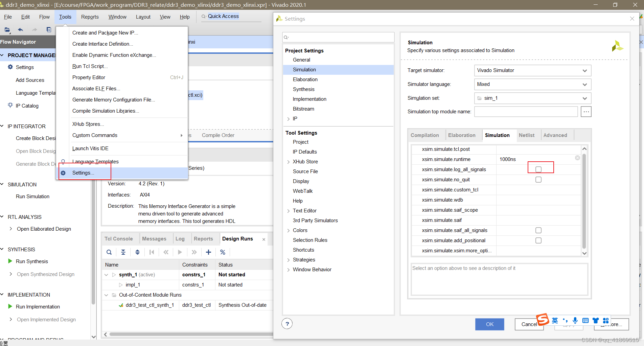Expand the Text Editor tree node
The image size is (644, 346).
tap(288, 211)
